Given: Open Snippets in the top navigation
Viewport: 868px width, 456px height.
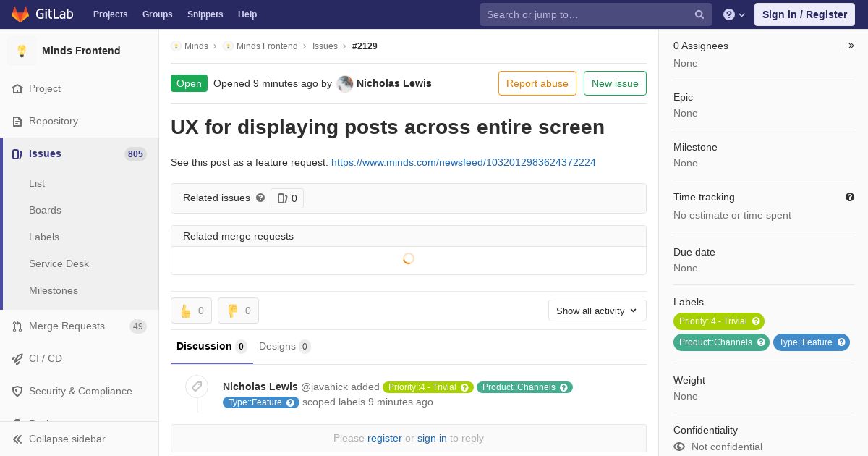Looking at the screenshot, I should coord(205,14).
